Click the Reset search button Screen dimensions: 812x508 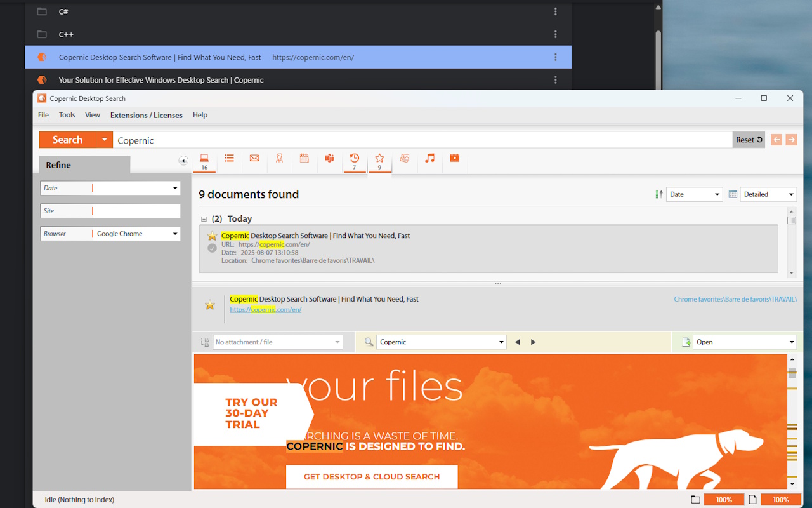click(749, 139)
